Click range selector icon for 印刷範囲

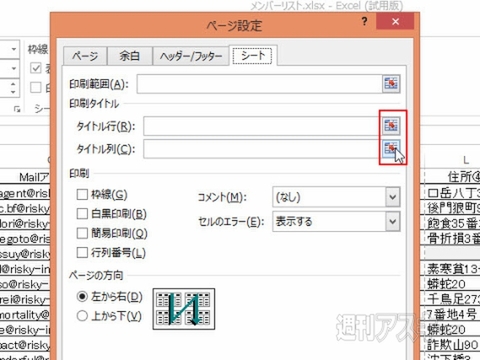click(x=391, y=84)
